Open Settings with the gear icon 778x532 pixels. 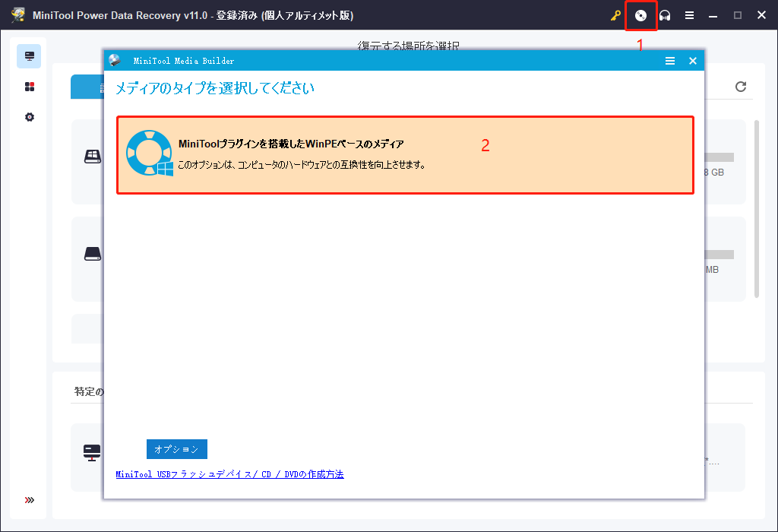click(x=29, y=116)
